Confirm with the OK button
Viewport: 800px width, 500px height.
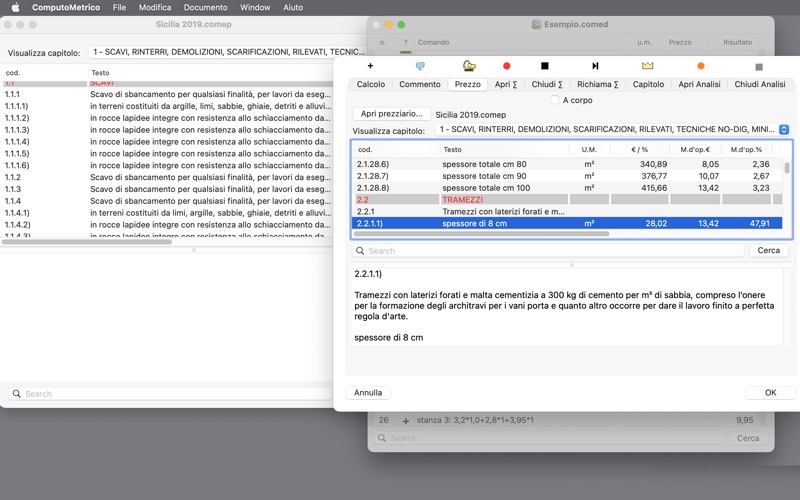point(770,392)
